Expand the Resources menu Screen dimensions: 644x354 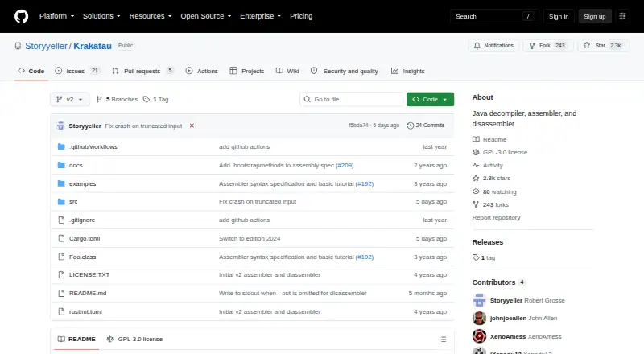[151, 16]
